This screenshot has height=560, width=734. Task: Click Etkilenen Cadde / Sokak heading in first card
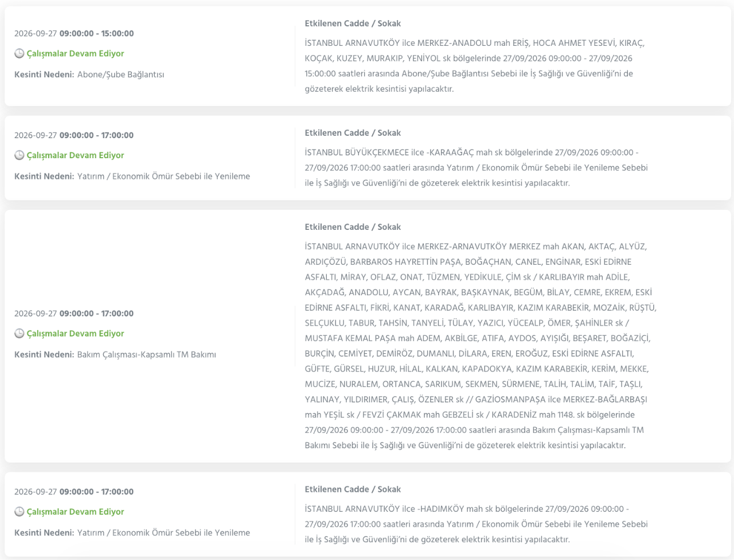tap(353, 24)
